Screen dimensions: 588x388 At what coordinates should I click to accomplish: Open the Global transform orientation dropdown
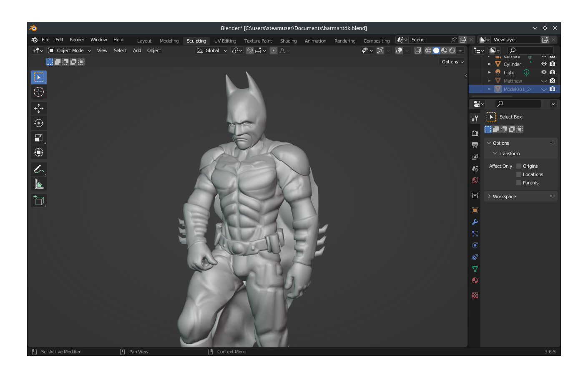212,50
